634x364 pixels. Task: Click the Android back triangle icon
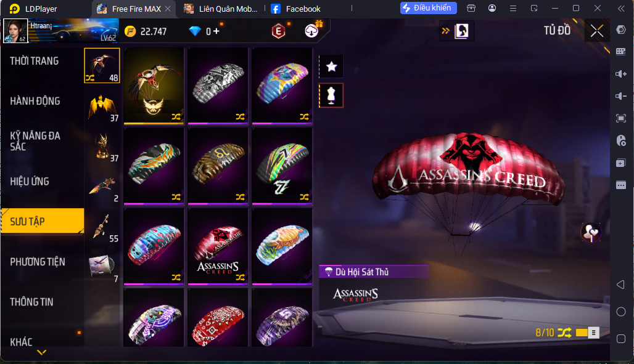620,285
